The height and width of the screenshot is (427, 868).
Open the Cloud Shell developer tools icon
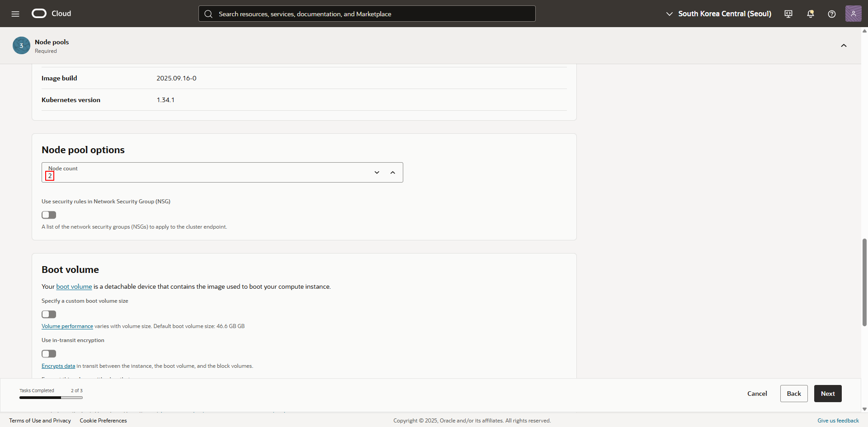tap(788, 14)
